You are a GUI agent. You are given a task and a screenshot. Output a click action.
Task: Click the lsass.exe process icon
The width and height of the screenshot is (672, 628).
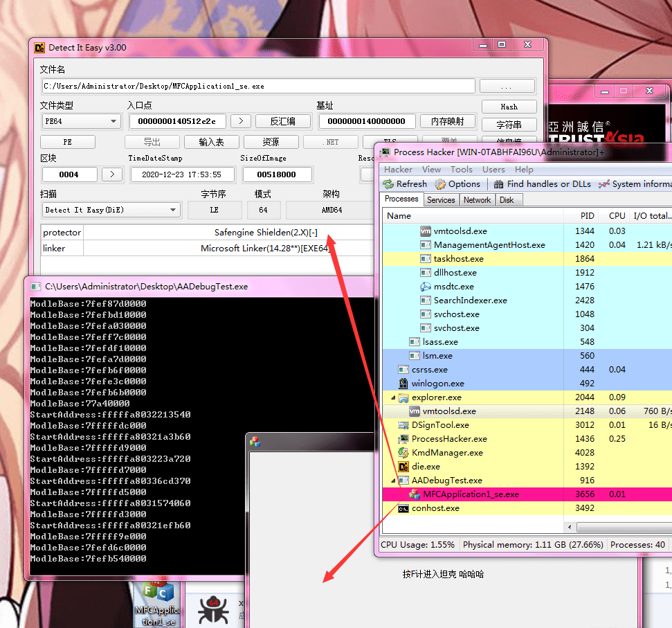(x=414, y=341)
